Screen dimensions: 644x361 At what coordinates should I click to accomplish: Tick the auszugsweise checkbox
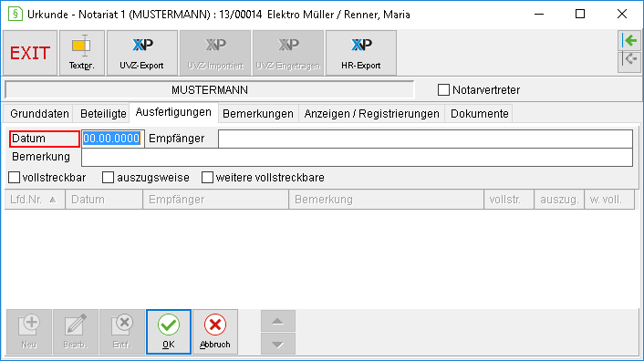(x=108, y=178)
